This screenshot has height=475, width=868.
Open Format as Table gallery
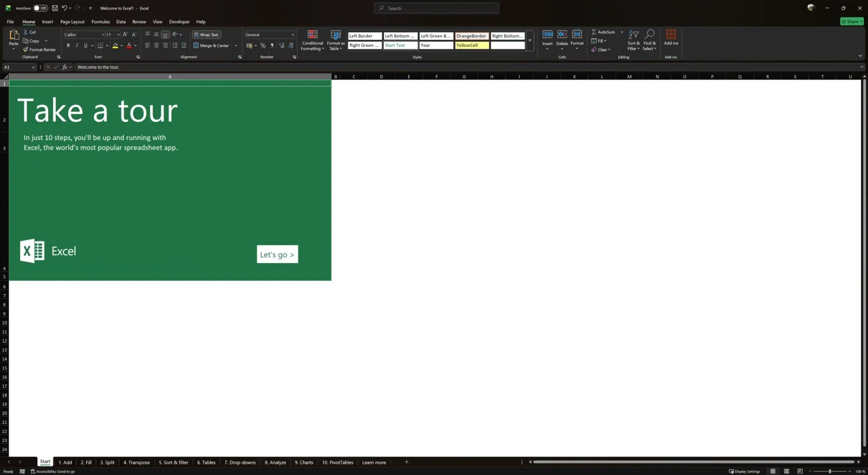point(336,40)
